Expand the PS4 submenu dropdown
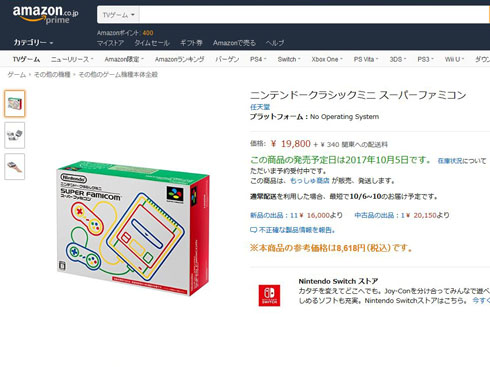This screenshot has width=490, height=367. click(x=258, y=59)
